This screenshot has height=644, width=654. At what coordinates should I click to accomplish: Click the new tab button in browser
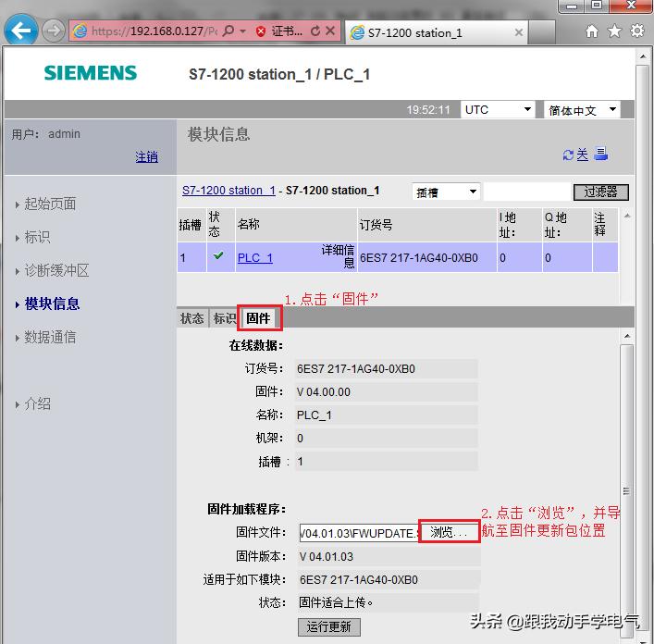coord(541,32)
